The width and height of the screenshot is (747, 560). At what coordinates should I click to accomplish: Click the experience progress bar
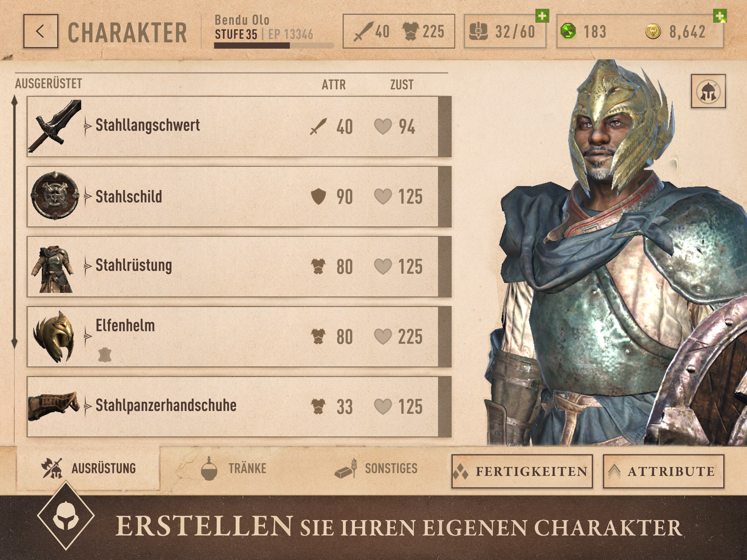pyautogui.click(x=274, y=46)
